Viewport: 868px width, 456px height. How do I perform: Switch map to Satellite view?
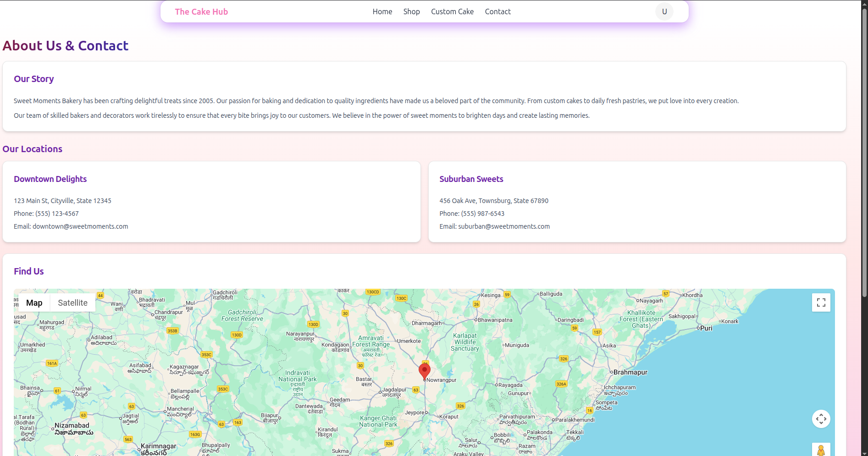coord(72,302)
